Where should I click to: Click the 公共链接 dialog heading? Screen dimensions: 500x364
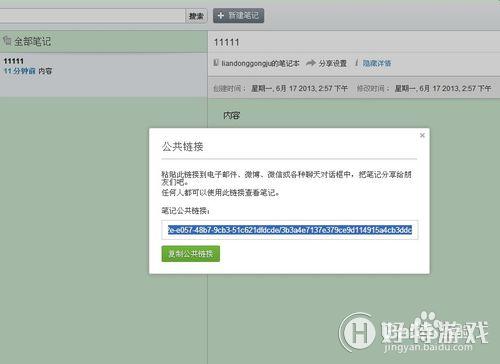click(x=182, y=146)
